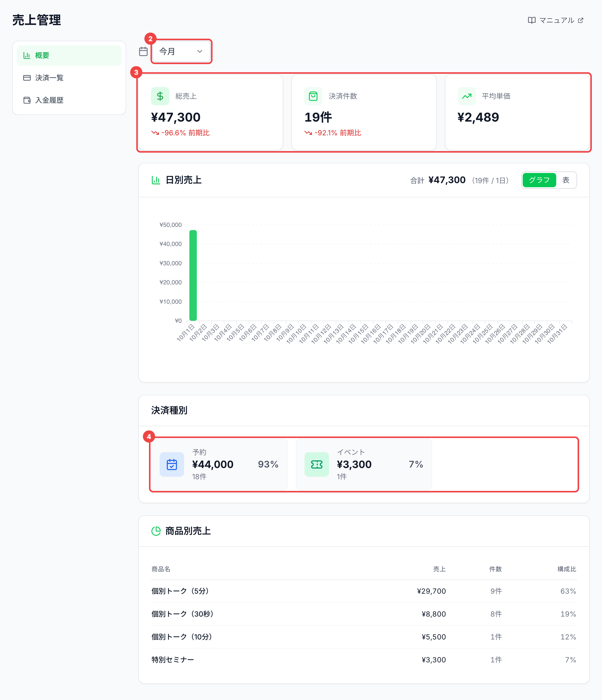Click the ¥2,489 average price value
Image resolution: width=602 pixels, height=700 pixels.
[x=478, y=117]
